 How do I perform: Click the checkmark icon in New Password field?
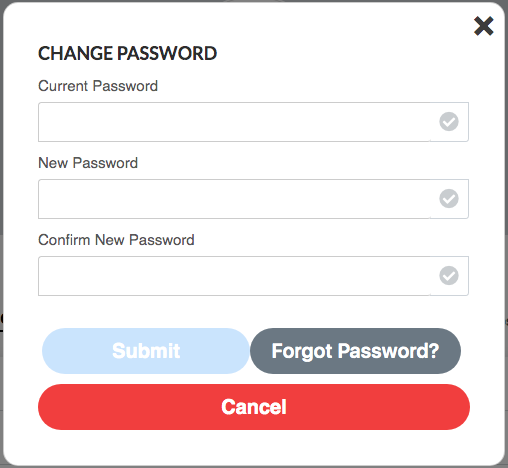point(449,199)
